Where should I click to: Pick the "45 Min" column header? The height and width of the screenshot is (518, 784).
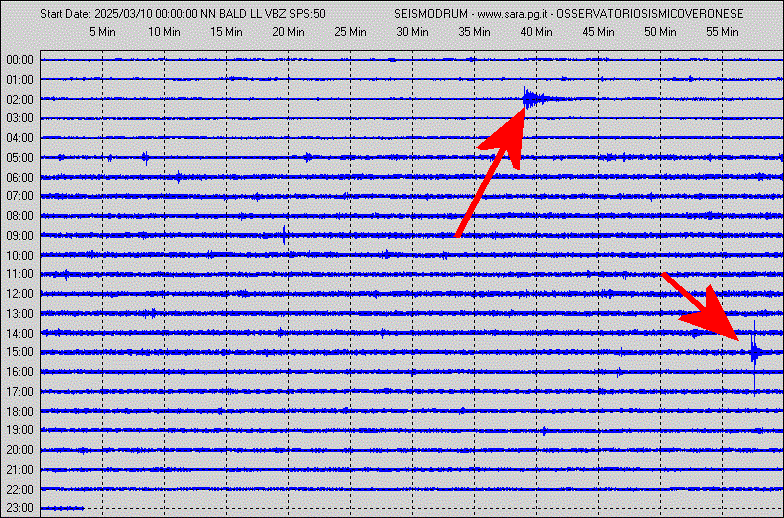pyautogui.click(x=598, y=32)
